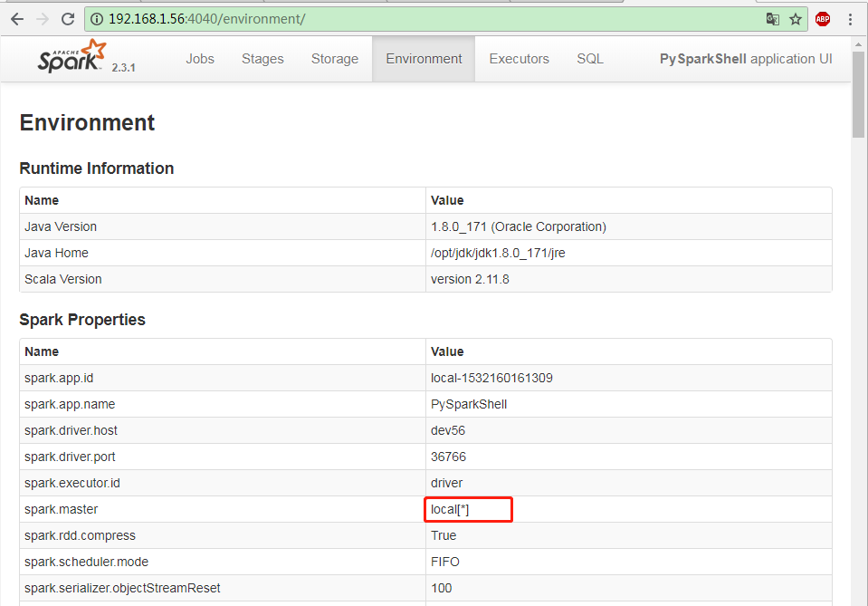Image resolution: width=868 pixels, height=606 pixels.
Task: Click the Spark Properties Value column header
Action: [447, 351]
